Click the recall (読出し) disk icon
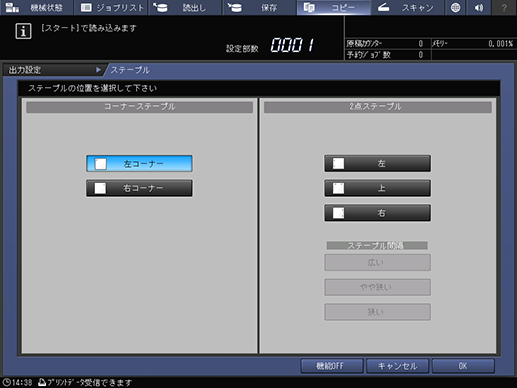Image resolution: width=517 pixels, height=388 pixels. pyautogui.click(x=161, y=7)
